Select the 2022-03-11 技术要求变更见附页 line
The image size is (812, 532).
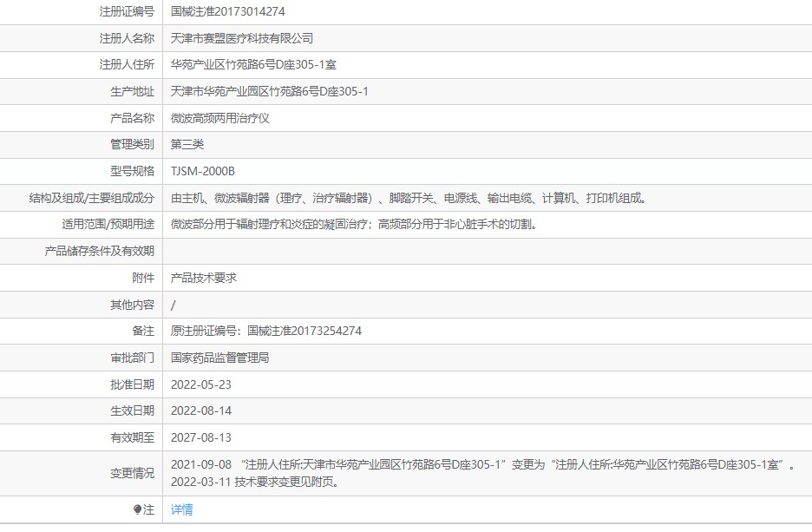click(255, 482)
